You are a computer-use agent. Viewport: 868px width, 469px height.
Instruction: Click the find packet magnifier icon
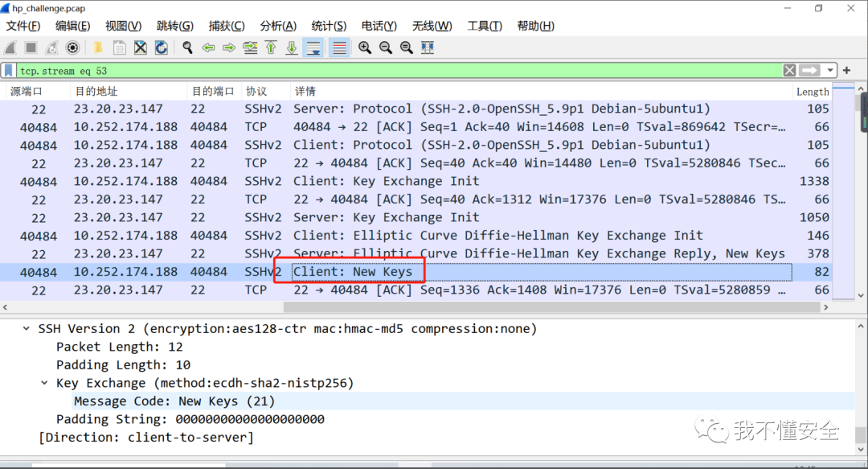coord(187,47)
